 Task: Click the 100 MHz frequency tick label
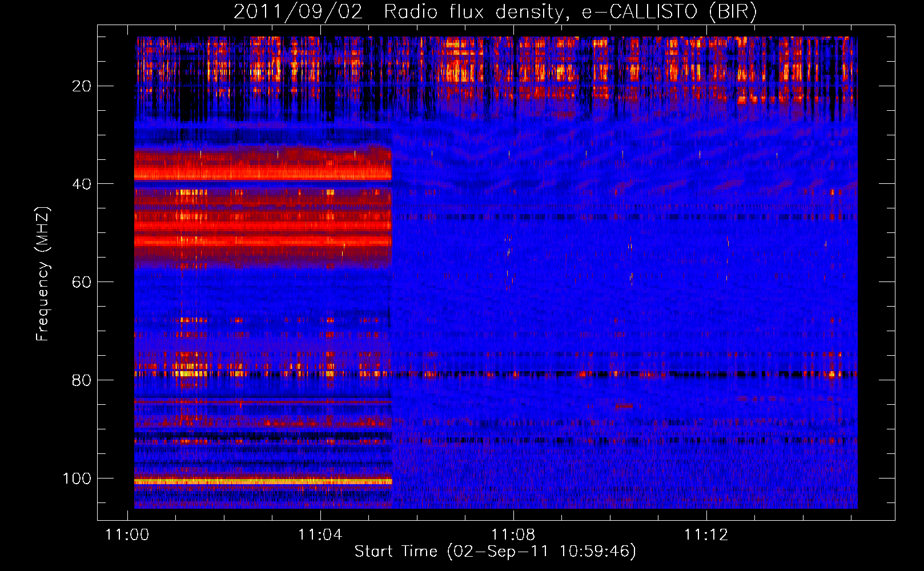click(x=77, y=478)
